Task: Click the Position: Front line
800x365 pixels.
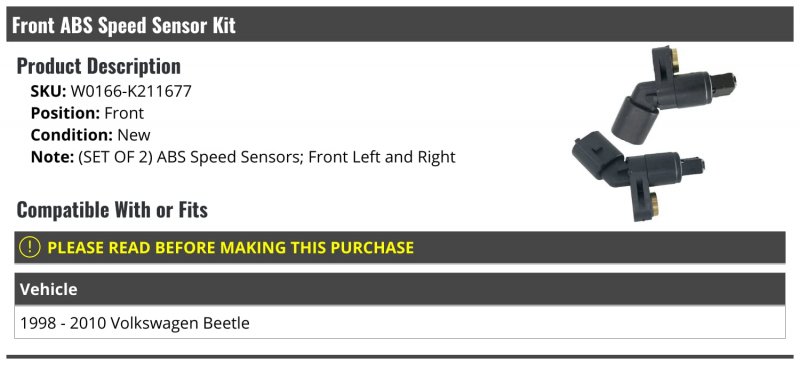Action: click(x=87, y=113)
